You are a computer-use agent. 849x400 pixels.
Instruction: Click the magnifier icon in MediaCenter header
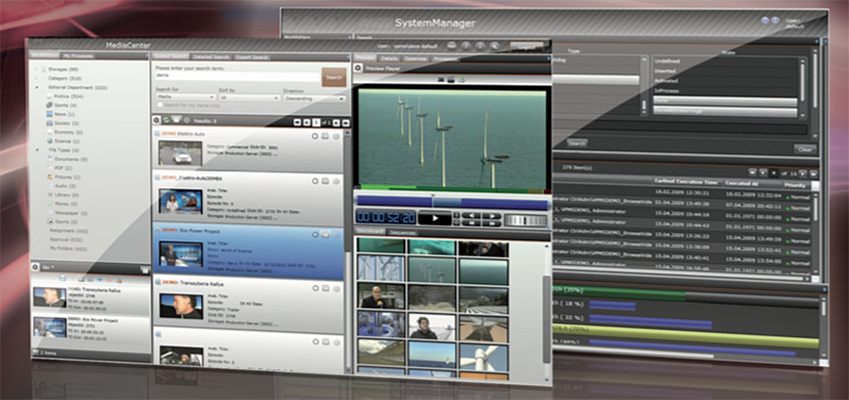coord(494,47)
